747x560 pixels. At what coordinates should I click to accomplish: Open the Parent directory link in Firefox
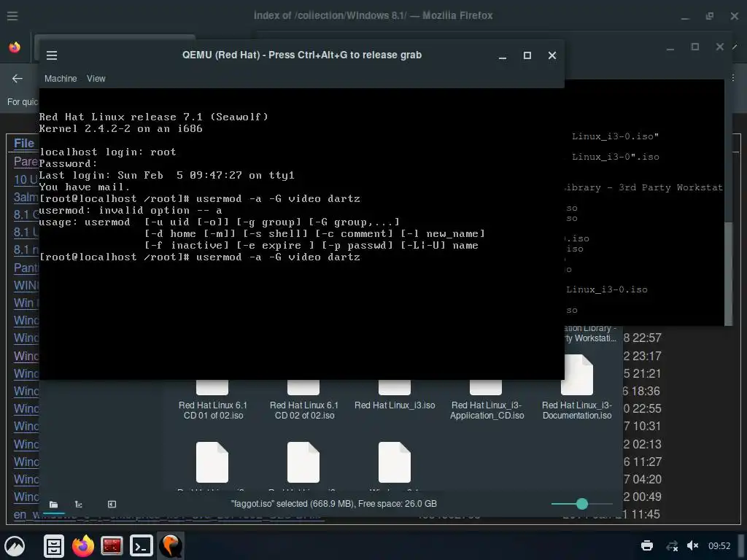coord(26,161)
